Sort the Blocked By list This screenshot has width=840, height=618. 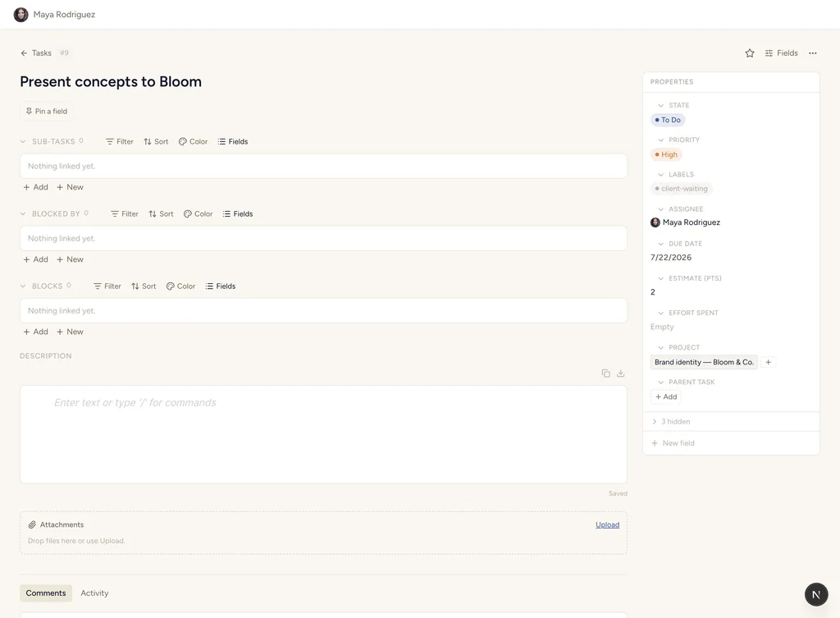click(161, 214)
